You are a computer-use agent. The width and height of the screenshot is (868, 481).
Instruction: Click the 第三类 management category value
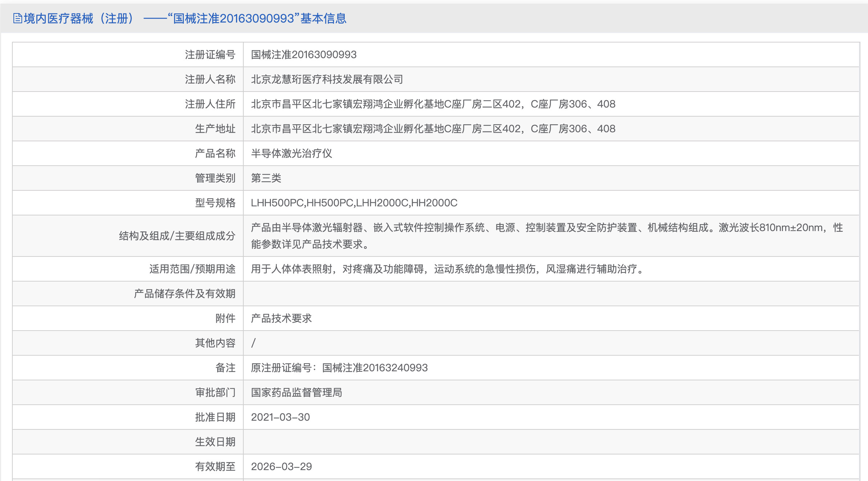(266, 178)
